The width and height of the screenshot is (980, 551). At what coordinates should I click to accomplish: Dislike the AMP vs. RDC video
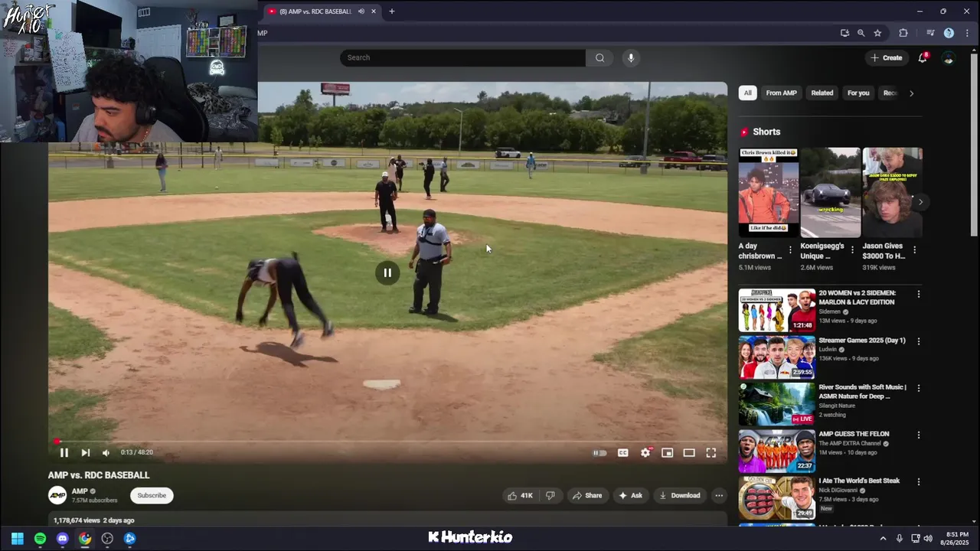(550, 496)
